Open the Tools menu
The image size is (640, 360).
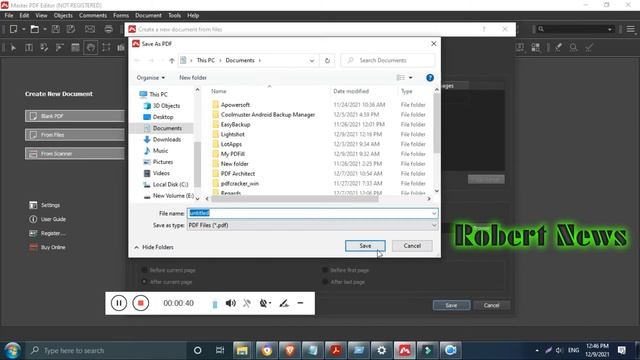tap(174, 16)
